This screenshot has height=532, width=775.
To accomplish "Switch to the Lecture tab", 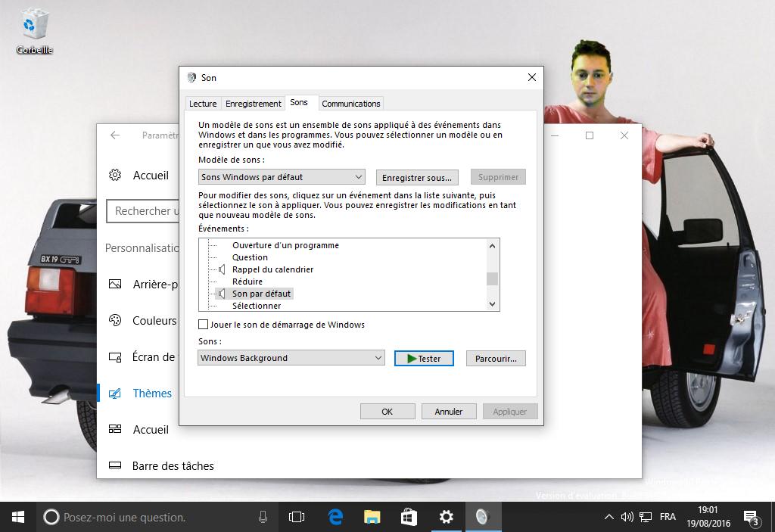I will 203,104.
